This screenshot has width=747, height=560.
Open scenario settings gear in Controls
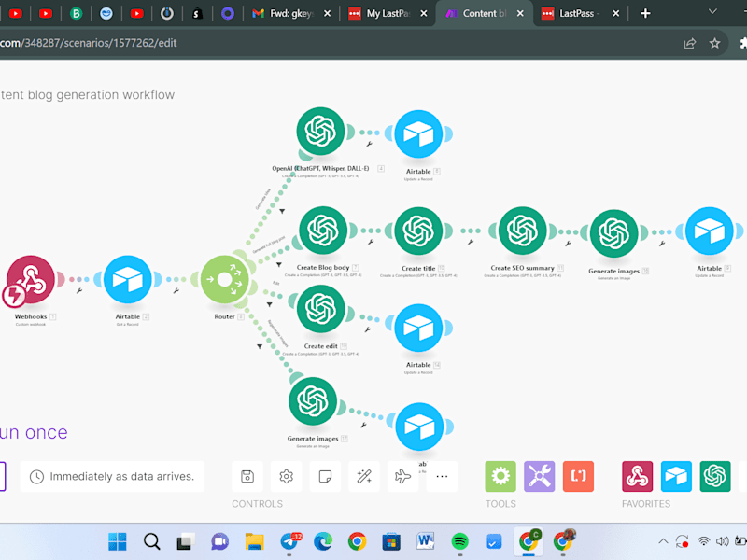pyautogui.click(x=287, y=476)
